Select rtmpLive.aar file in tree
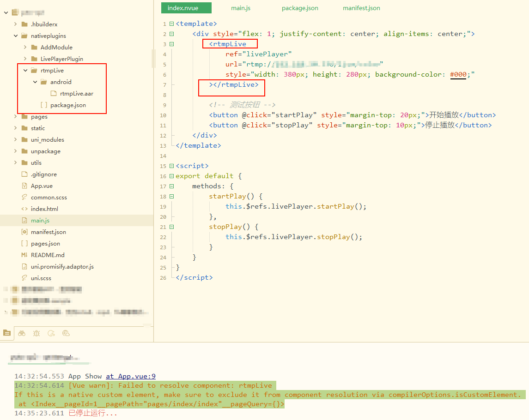The height and width of the screenshot is (420, 529). click(x=76, y=93)
